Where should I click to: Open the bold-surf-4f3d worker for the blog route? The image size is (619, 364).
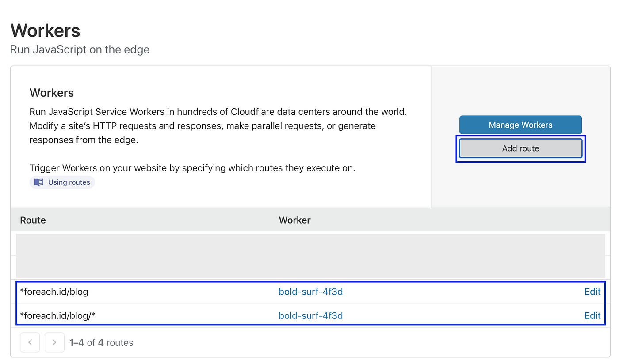(311, 292)
